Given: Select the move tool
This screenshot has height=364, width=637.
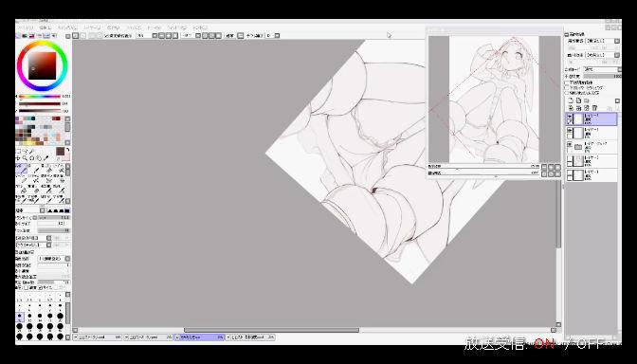Looking at the screenshot, I should tap(18, 158).
